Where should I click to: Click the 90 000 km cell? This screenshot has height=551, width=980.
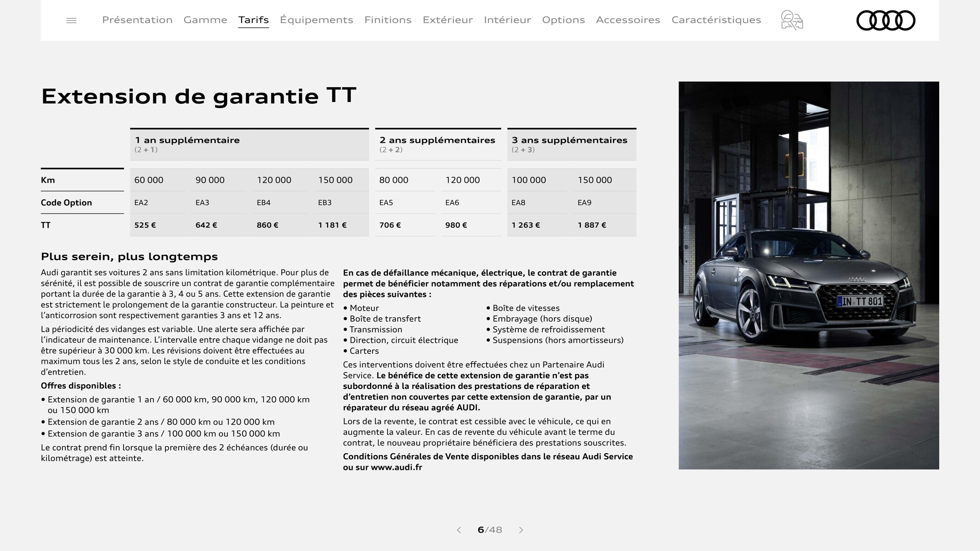point(210,180)
